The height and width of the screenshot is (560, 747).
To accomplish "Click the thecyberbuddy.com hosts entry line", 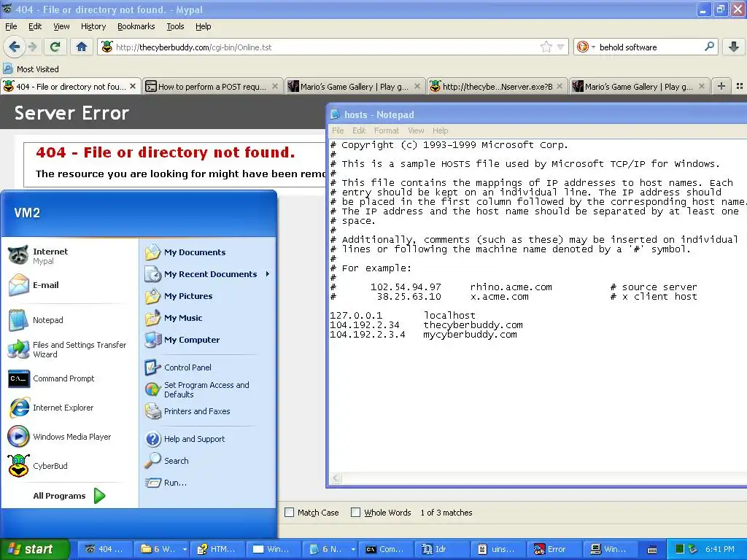I will tap(426, 324).
